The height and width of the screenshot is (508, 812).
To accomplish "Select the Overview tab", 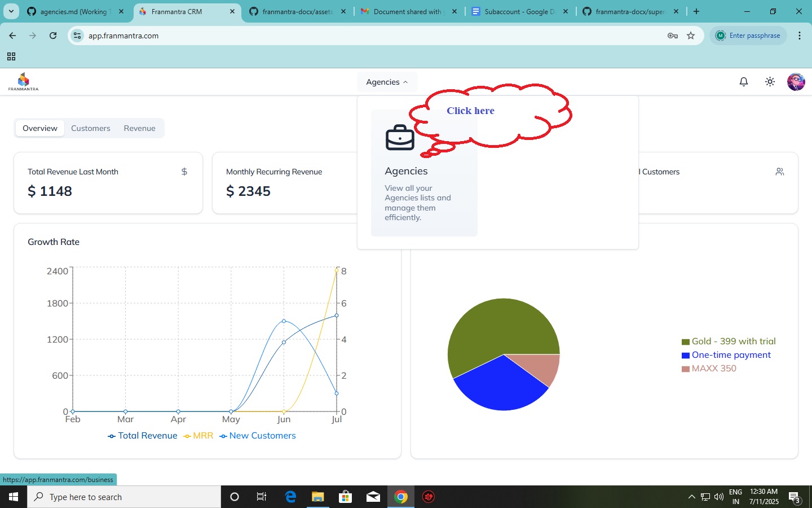I will [x=40, y=128].
